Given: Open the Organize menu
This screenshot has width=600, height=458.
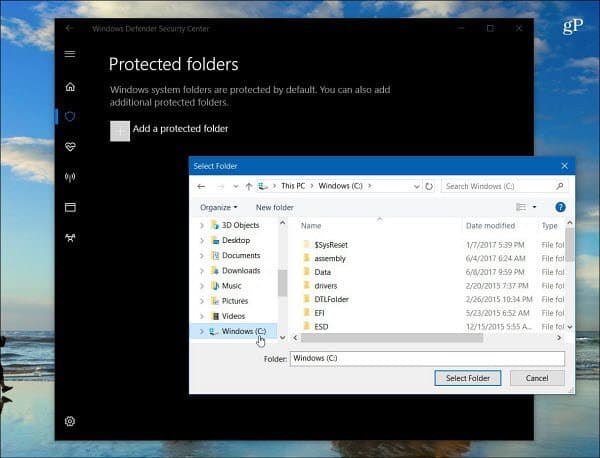Looking at the screenshot, I should [218, 207].
